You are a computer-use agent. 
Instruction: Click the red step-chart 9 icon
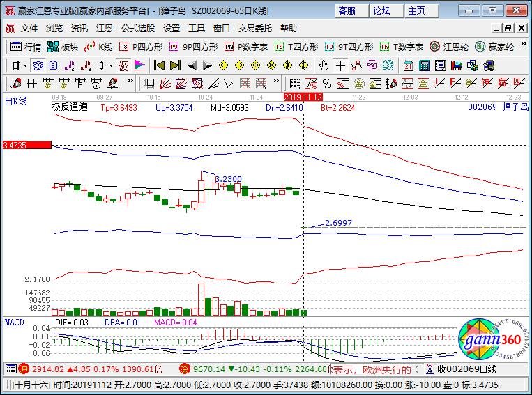click(86, 65)
